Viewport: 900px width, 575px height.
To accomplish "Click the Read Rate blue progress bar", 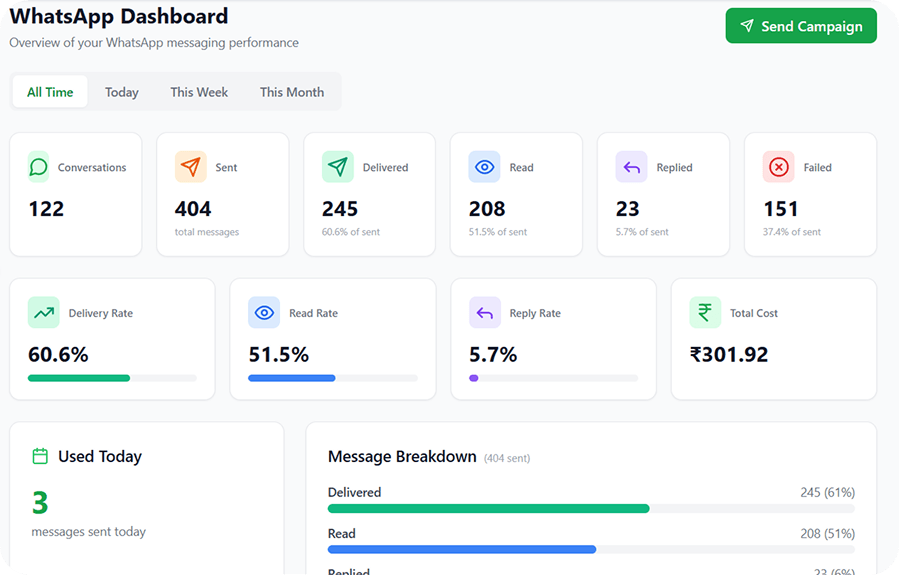I will coord(333,378).
